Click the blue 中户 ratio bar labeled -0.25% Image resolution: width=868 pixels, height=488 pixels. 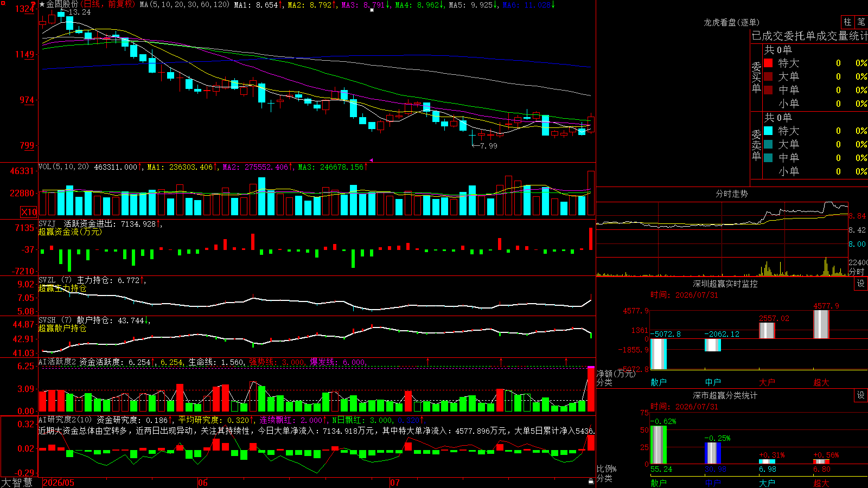713,453
